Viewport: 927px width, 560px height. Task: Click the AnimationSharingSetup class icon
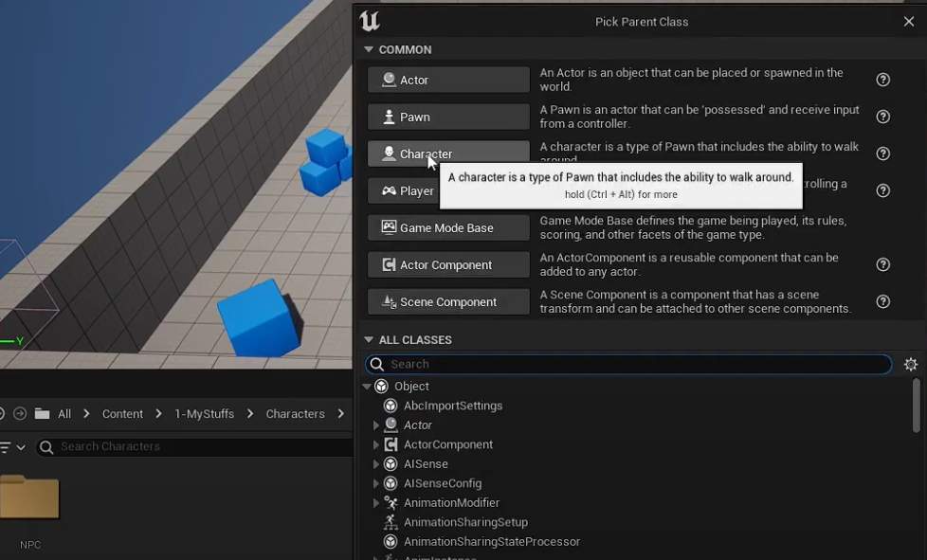[391, 522]
